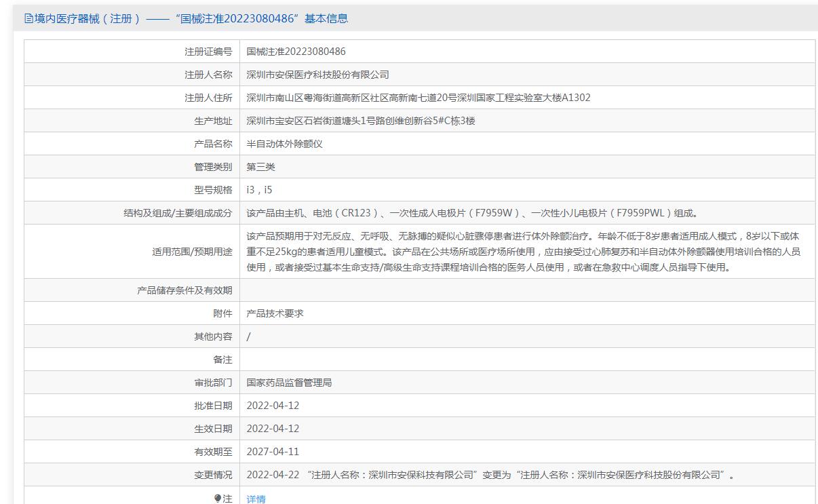
Task: Click management category value 第三类
Action: tap(260, 167)
